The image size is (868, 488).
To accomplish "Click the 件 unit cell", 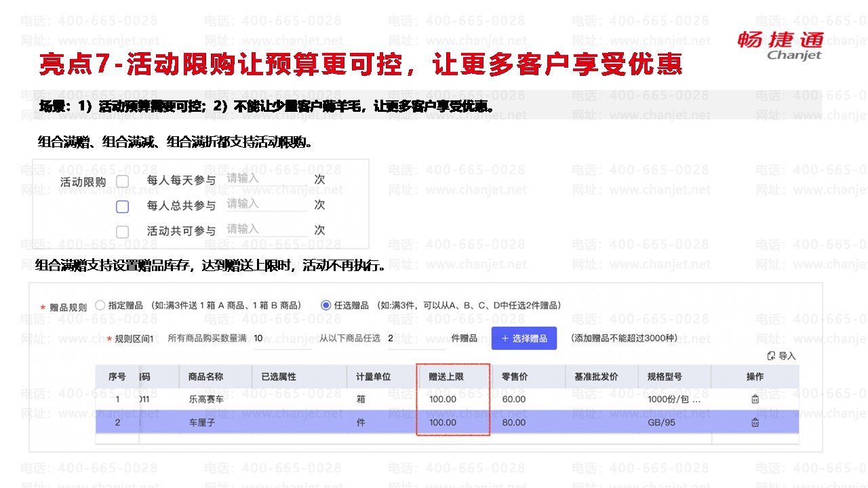I will click(x=361, y=422).
